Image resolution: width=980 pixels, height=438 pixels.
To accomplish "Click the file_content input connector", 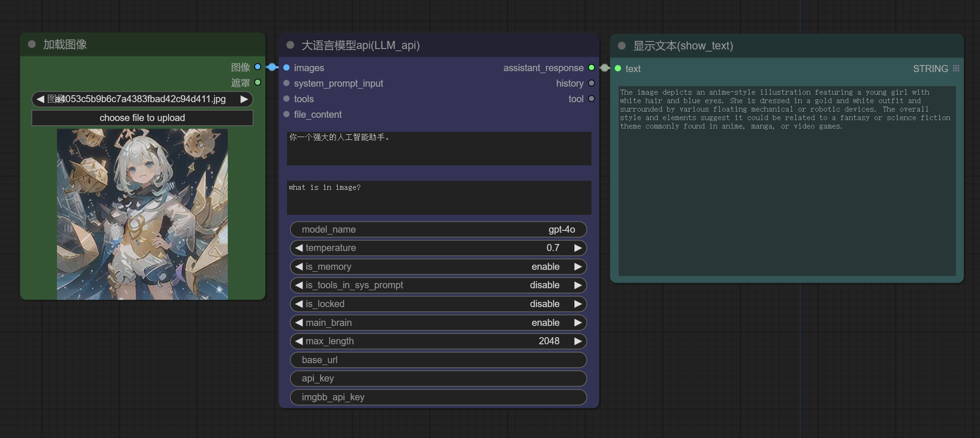I will tap(286, 114).
